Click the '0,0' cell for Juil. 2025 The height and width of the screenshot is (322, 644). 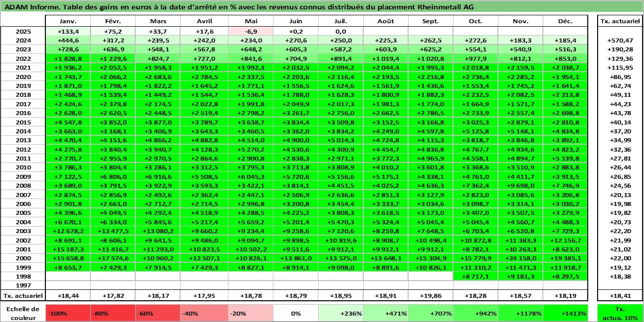341,31
